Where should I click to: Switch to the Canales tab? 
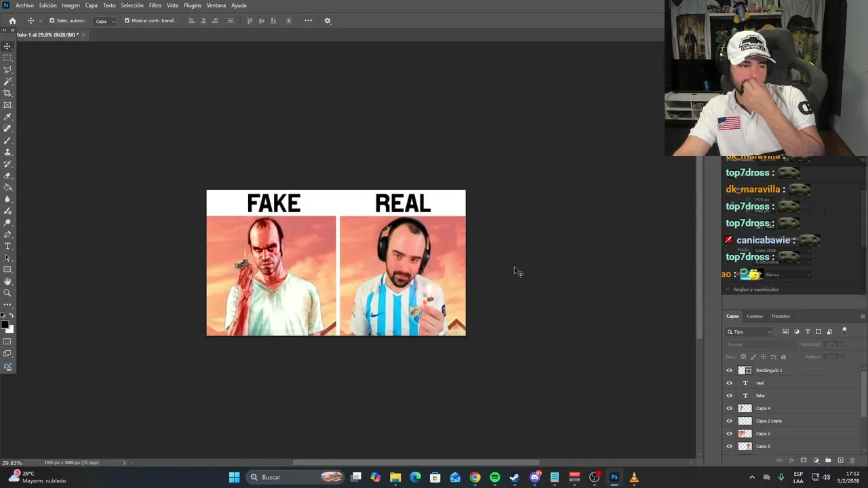pos(755,316)
